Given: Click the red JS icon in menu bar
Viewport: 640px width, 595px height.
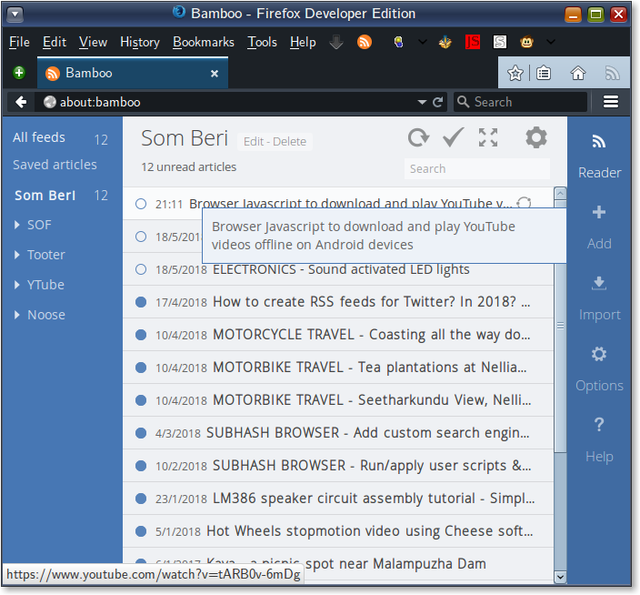Looking at the screenshot, I should click(473, 42).
